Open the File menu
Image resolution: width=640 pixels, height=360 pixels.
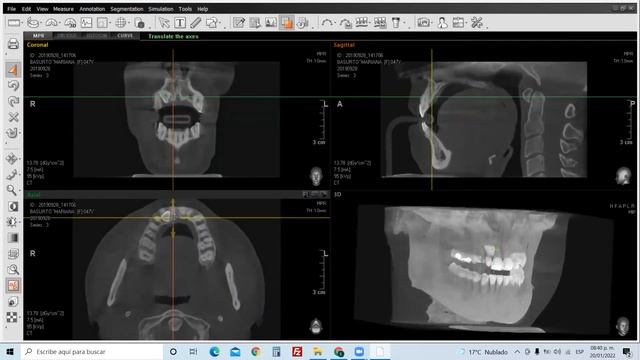coord(11,9)
